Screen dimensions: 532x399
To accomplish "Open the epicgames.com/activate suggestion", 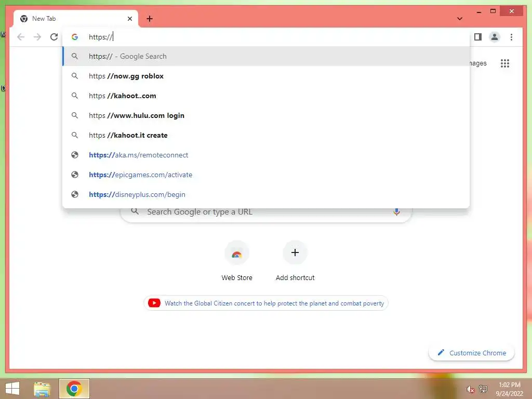I will click(266, 175).
